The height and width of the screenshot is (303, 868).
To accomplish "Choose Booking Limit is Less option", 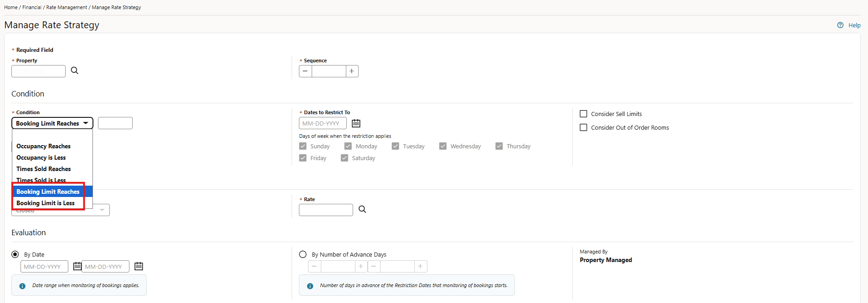I will coord(52,203).
